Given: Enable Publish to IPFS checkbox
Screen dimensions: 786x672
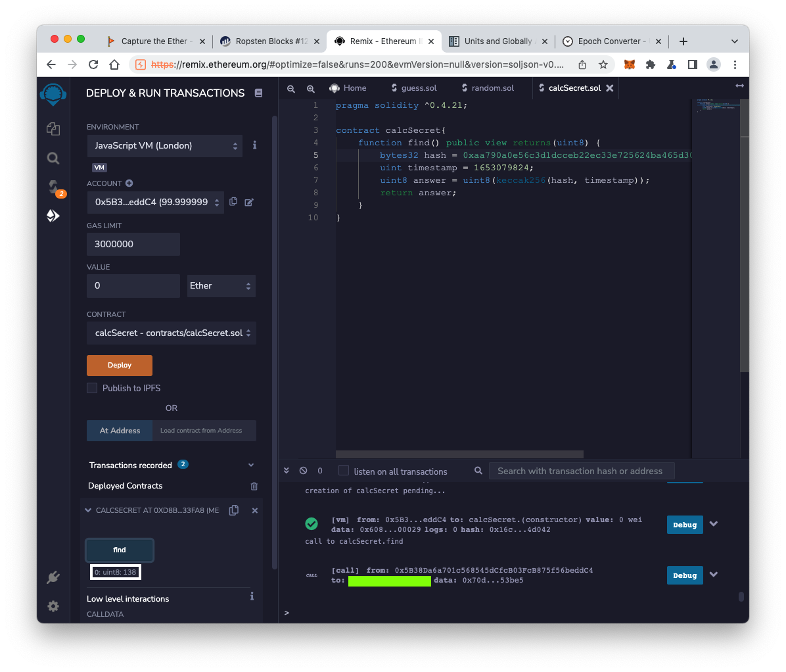Looking at the screenshot, I should (x=92, y=388).
